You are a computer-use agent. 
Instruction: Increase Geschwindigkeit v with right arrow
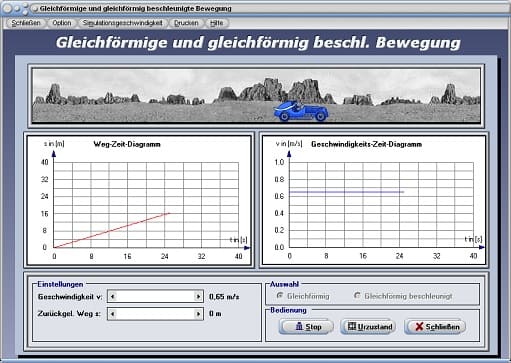(x=198, y=296)
